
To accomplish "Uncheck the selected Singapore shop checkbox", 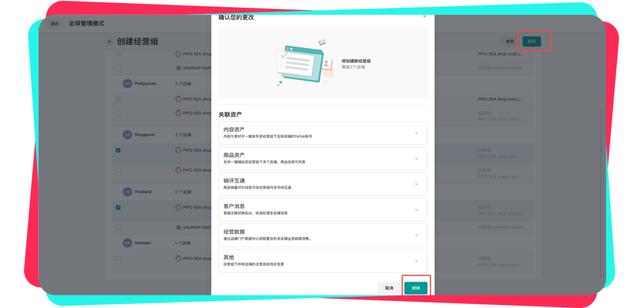I will point(118,150).
